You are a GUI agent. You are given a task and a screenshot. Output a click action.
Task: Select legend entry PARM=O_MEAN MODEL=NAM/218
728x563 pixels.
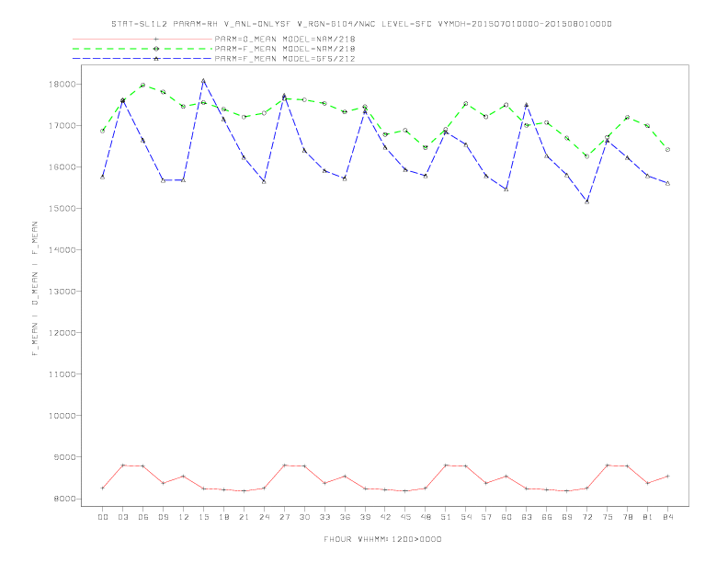(x=285, y=39)
